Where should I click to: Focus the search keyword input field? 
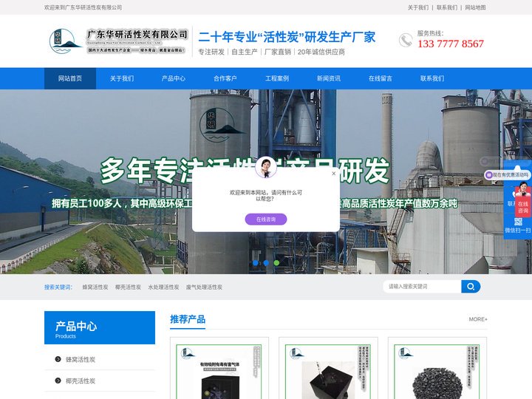click(x=422, y=287)
